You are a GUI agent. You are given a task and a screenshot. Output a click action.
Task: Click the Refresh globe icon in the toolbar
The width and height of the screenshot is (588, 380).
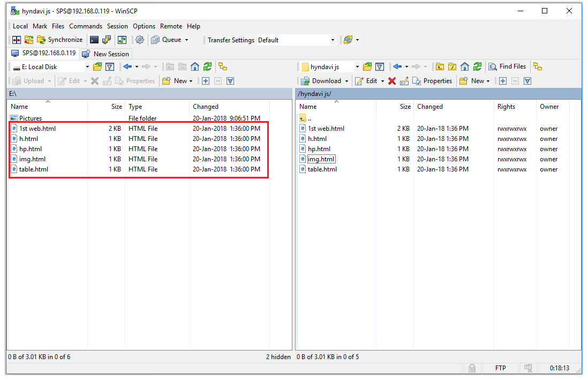pos(348,40)
